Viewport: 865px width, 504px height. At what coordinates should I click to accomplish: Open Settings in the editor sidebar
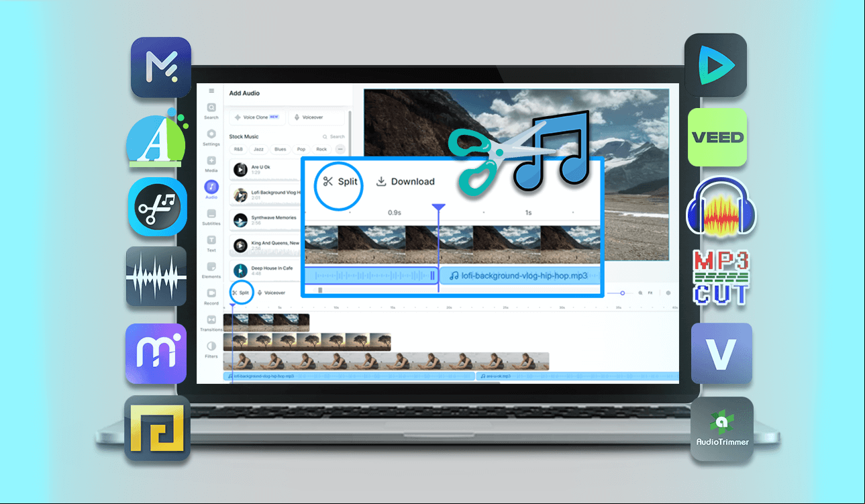[x=211, y=138]
